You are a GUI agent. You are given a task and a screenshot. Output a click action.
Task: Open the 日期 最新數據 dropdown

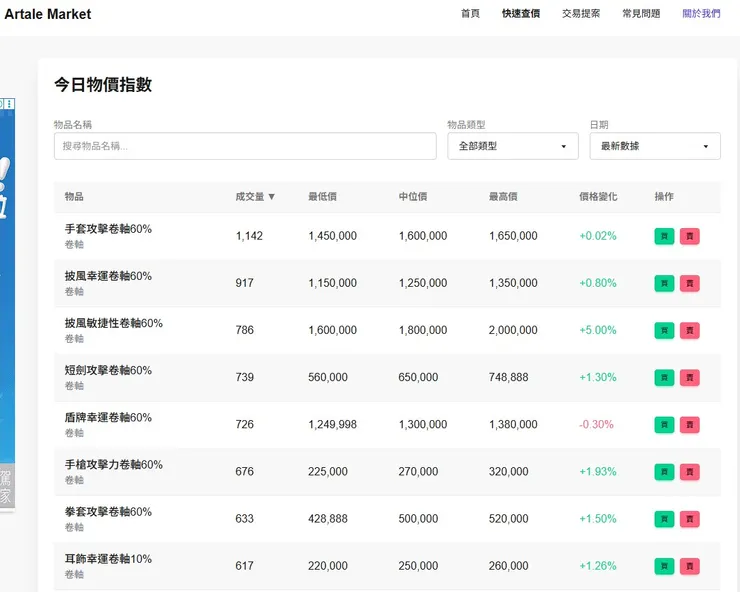click(655, 146)
